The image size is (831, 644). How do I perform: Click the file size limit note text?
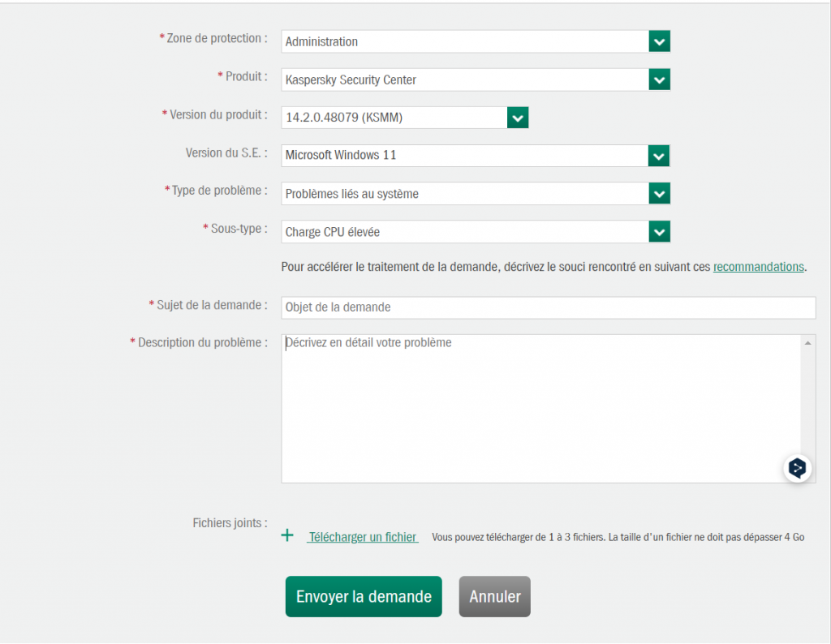618,537
